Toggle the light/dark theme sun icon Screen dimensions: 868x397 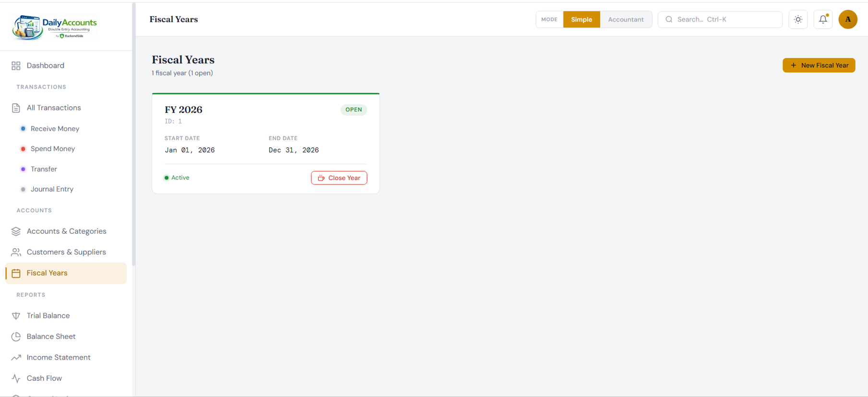pyautogui.click(x=798, y=20)
